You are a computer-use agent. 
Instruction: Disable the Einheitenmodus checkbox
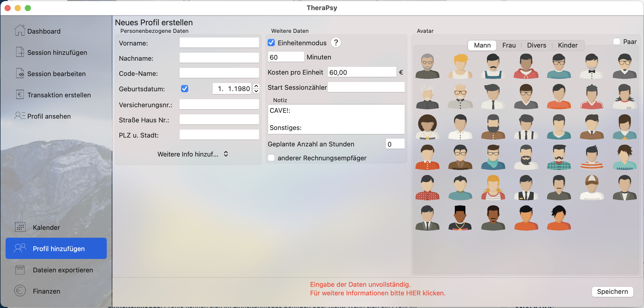point(271,42)
